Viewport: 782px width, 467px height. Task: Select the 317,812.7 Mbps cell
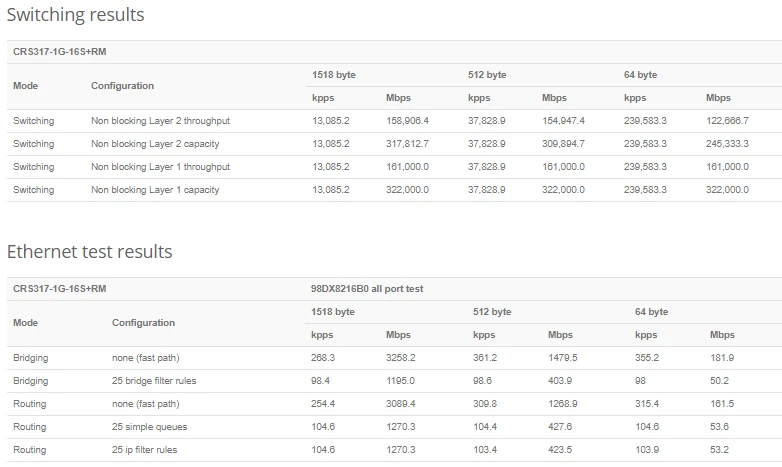(407, 144)
